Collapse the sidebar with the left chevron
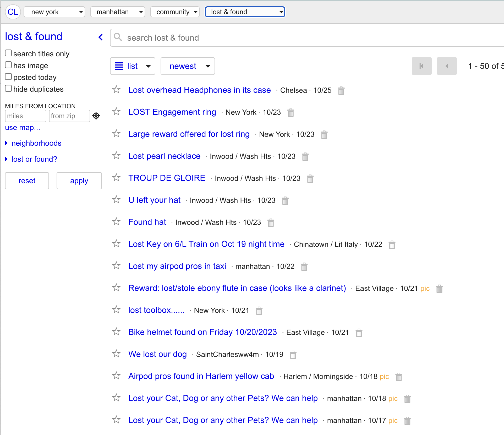Screen dimensions: 504x435 [101, 37]
